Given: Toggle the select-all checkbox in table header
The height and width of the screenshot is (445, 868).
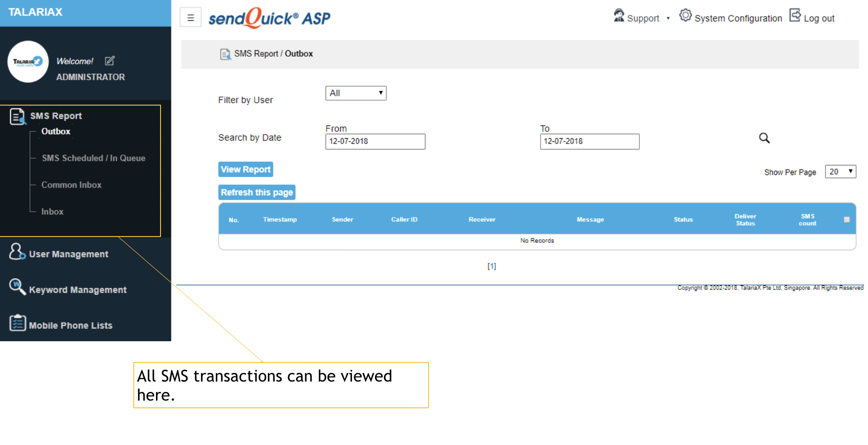Looking at the screenshot, I should [847, 220].
